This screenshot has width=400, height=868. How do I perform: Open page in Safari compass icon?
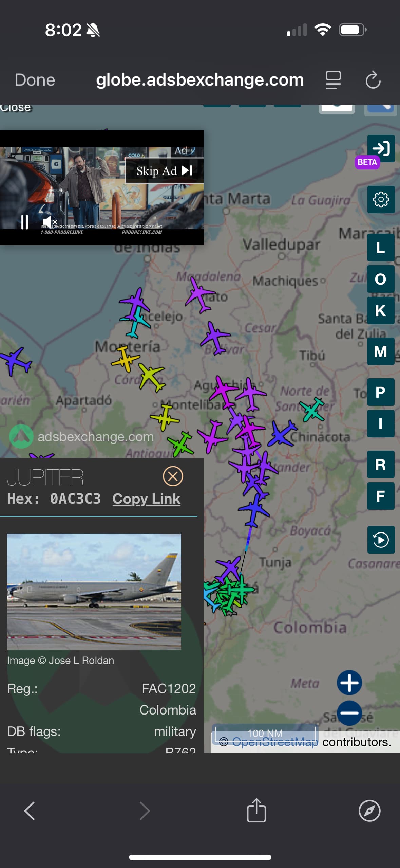[369, 811]
